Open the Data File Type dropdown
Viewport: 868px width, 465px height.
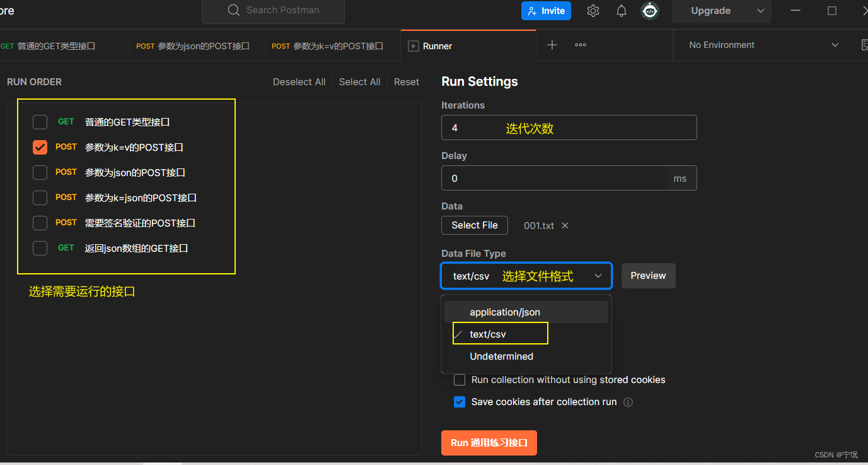tap(526, 276)
